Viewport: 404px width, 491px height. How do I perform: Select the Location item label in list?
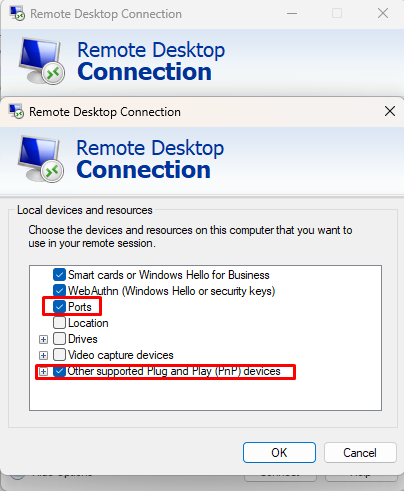[88, 323]
